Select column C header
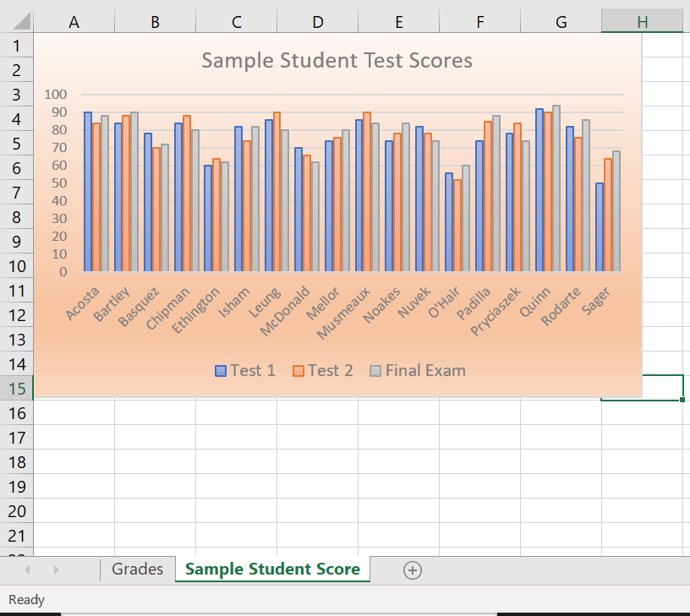 (x=236, y=22)
